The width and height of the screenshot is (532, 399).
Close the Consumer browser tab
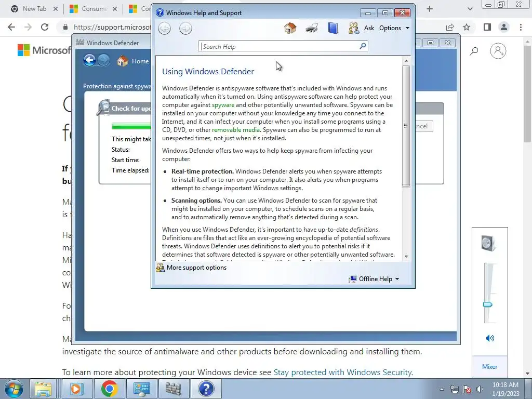pos(115,9)
